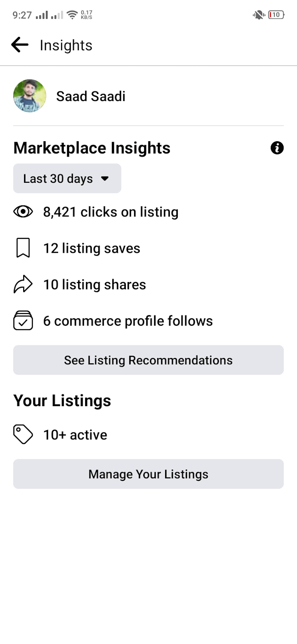The image size is (297, 644).
Task: Expand the time range chevron arrow
Action: (105, 178)
